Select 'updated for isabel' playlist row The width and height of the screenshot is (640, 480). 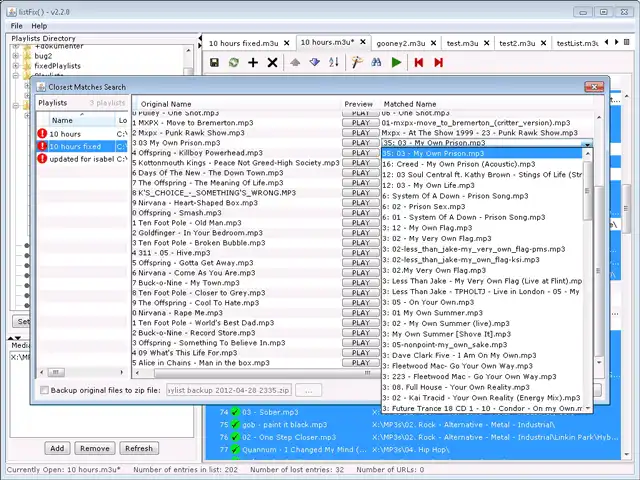click(x=82, y=159)
